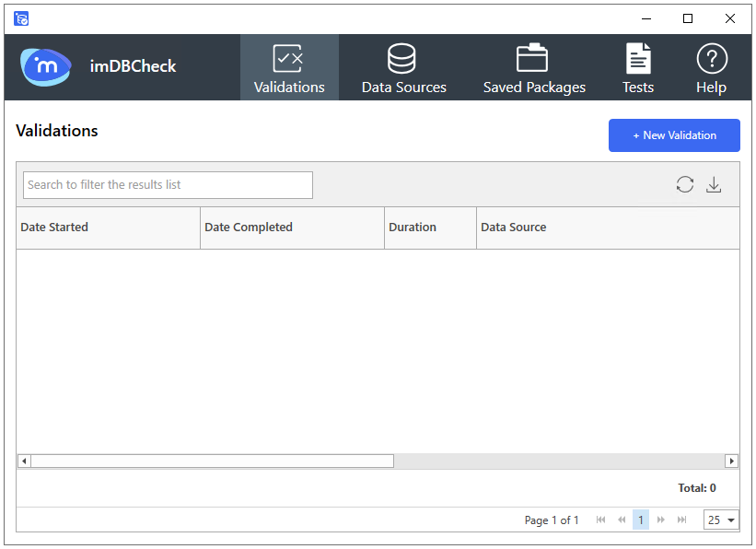This screenshot has height=549, width=756.
Task: Click the horizontal scrollbar right arrow
Action: 731,461
